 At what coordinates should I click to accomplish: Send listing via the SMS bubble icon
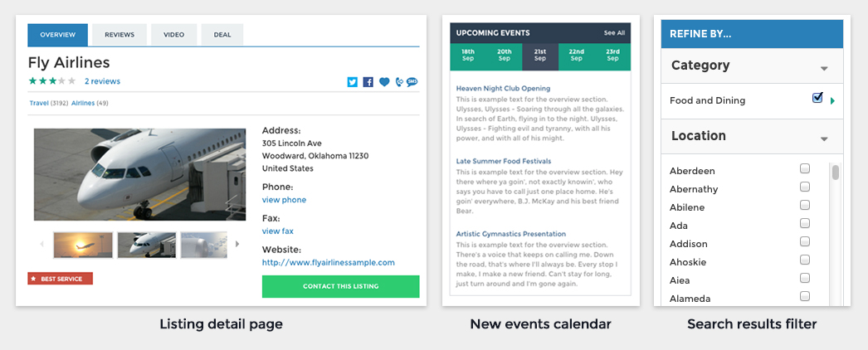click(x=412, y=82)
